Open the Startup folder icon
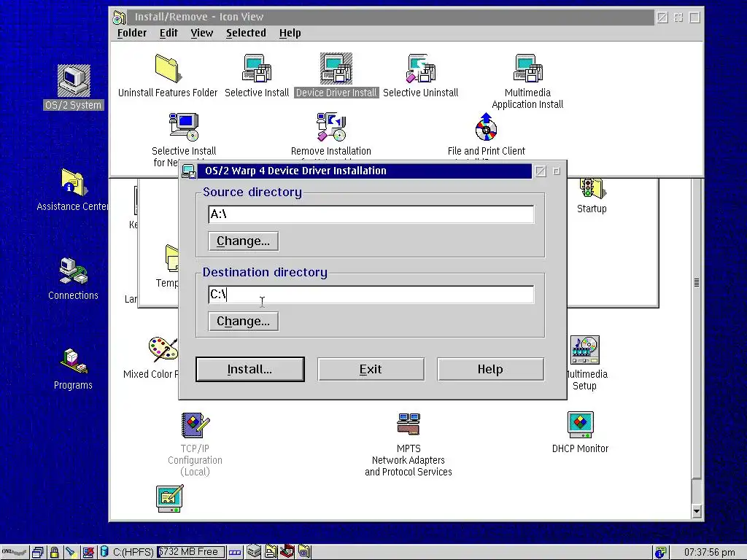Screen dimensions: 747x560 592,189
